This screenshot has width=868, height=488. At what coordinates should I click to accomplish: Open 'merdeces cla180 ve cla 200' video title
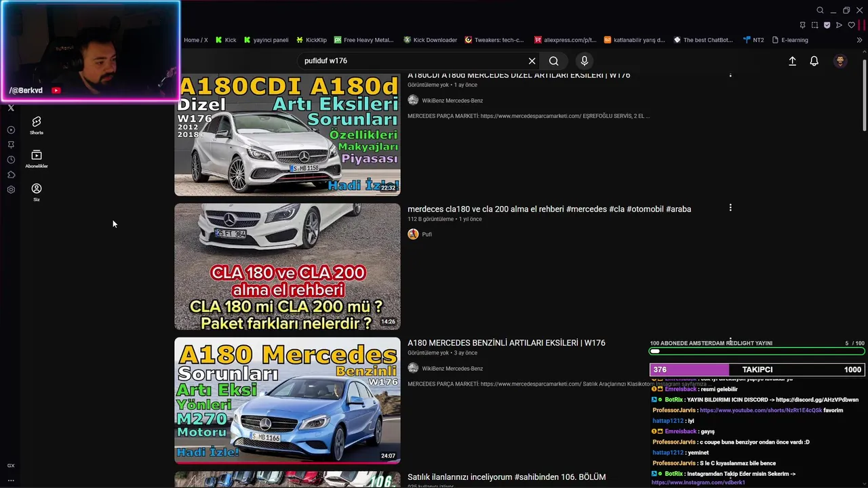(x=549, y=209)
